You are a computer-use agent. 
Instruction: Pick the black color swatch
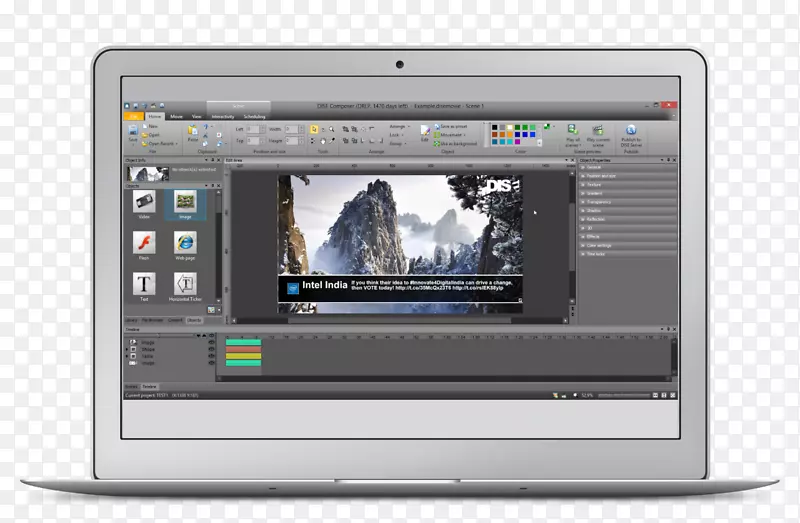494,128
